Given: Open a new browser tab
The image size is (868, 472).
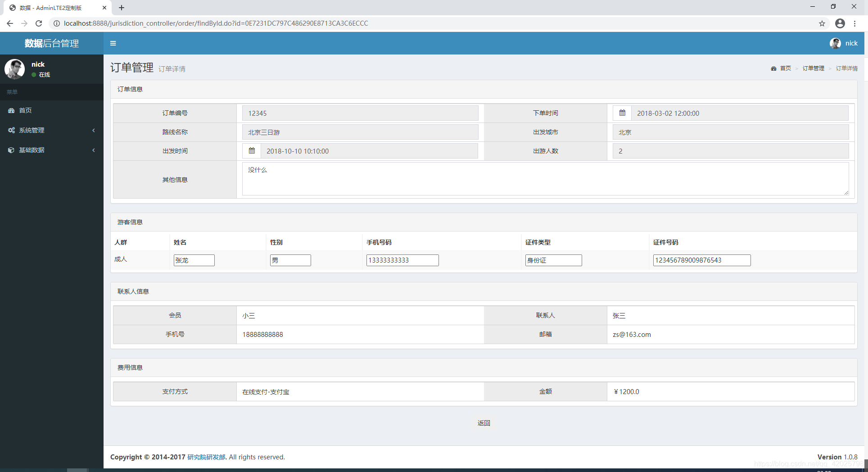Looking at the screenshot, I should point(122,8).
